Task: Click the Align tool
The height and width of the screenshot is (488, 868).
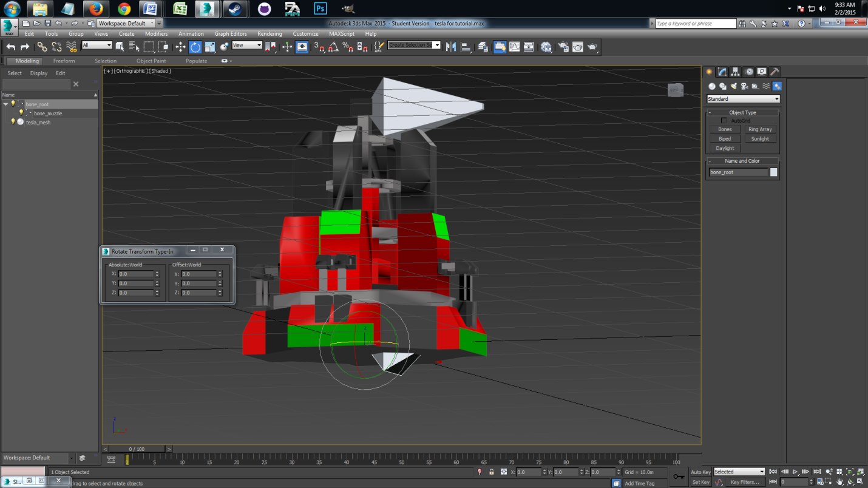Action: 466,47
